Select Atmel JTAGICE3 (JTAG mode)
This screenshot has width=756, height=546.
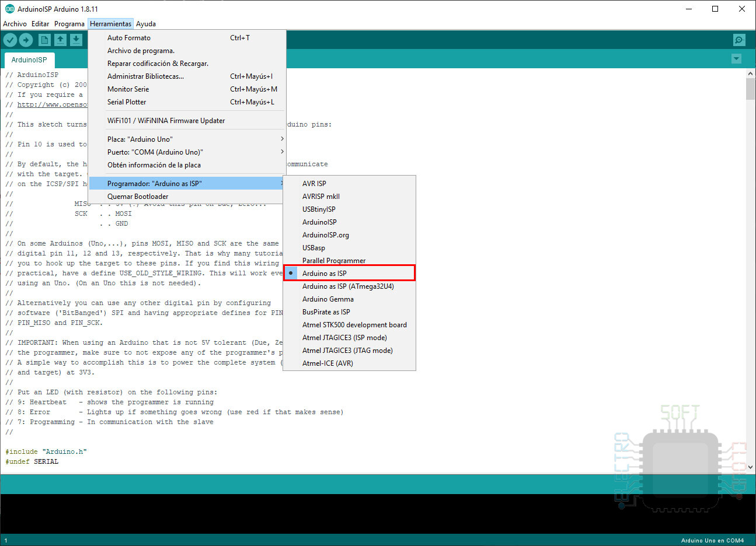[349, 351]
